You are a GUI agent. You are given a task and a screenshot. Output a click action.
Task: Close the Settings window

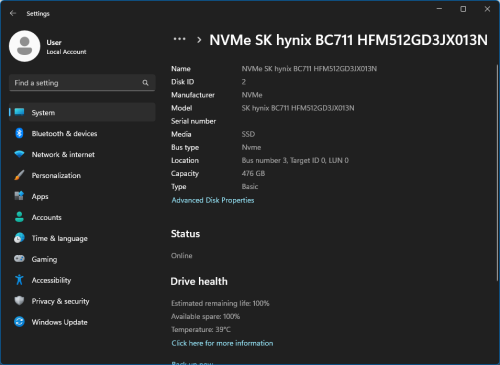[x=487, y=9]
